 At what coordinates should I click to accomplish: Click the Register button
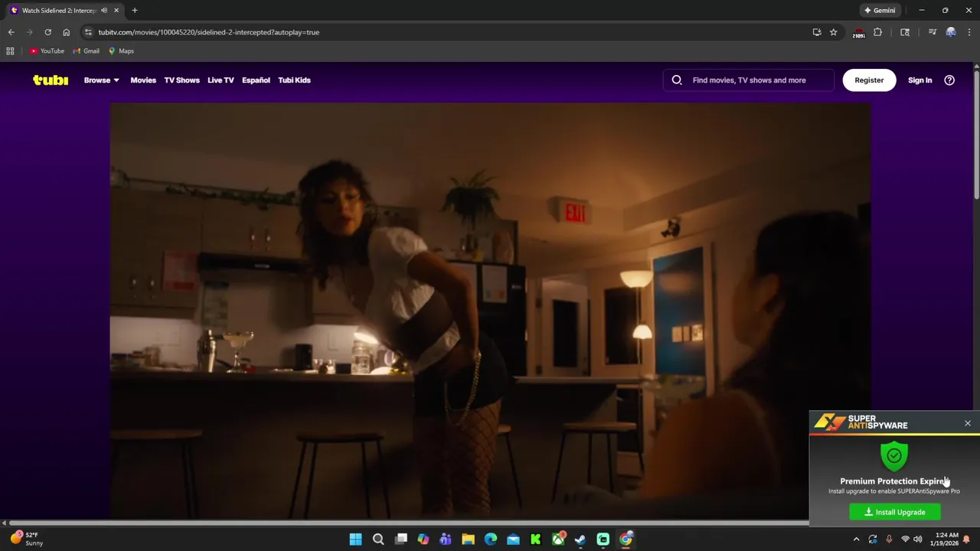click(x=869, y=80)
